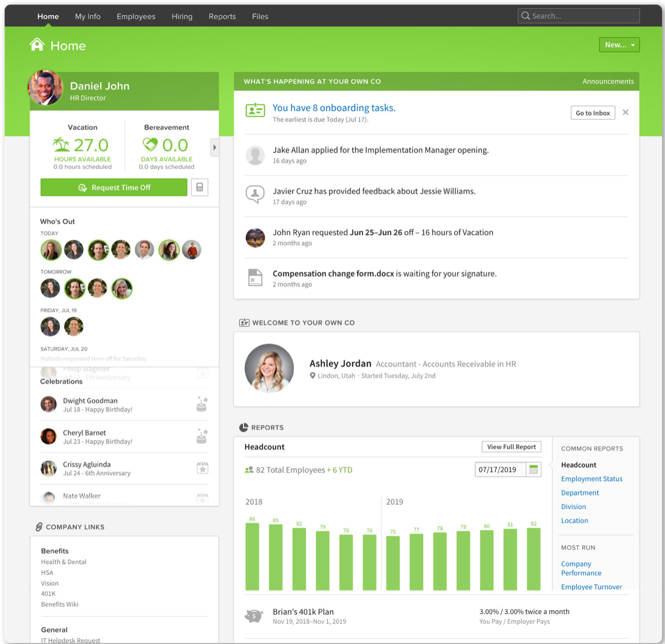Click the document signature file icon
The width and height of the screenshot is (665, 644).
255,278
